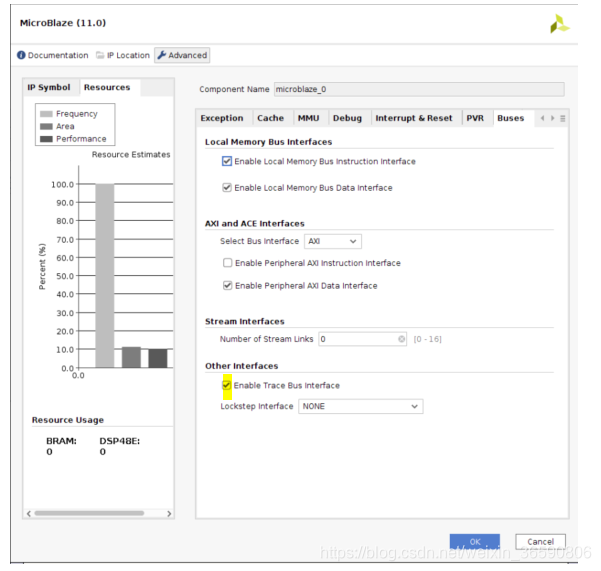The width and height of the screenshot is (601, 571).
Task: Clear the Number of Stream Links field
Action: [401, 339]
